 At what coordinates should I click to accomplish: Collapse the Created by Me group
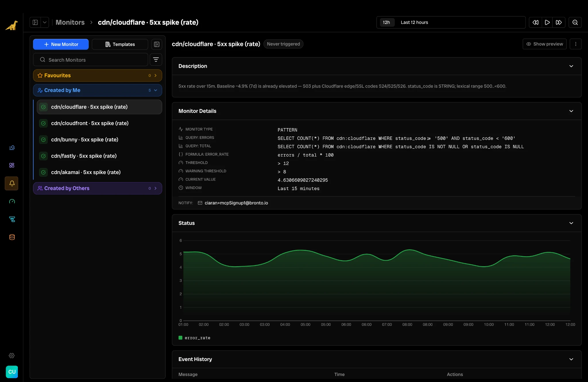(98, 90)
